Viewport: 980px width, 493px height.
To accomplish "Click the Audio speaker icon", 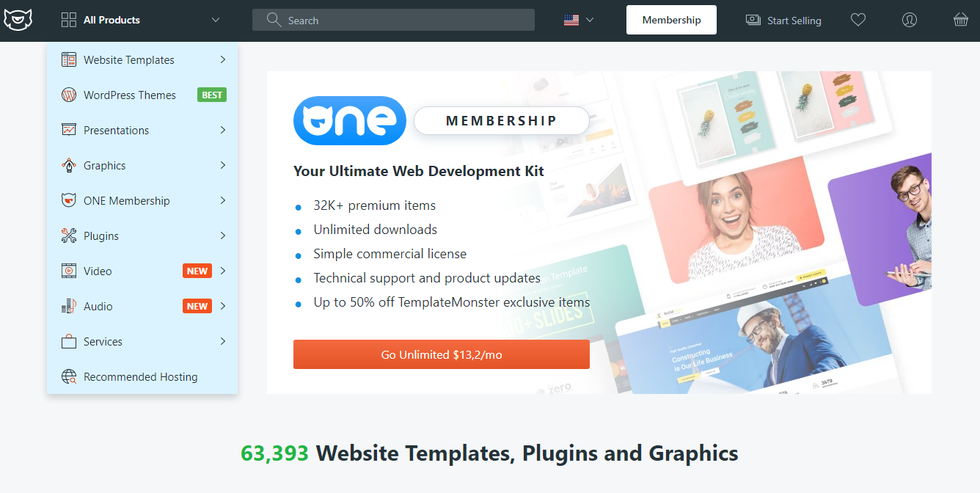I will [69, 307].
